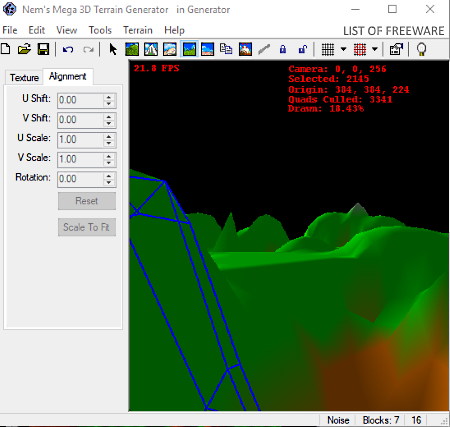
Task: Open a file with the folder icon
Action: [x=24, y=49]
